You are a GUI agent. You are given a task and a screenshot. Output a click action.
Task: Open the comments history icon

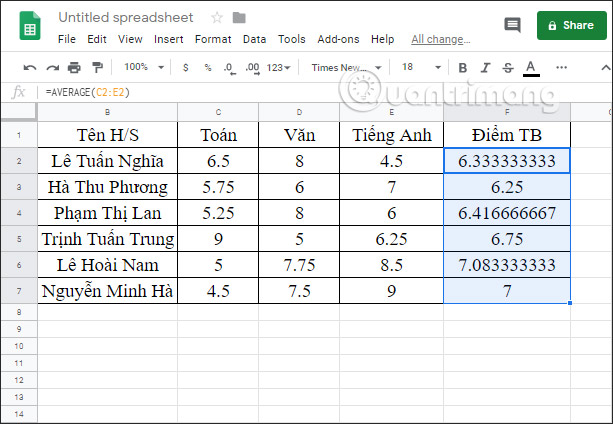pos(512,25)
